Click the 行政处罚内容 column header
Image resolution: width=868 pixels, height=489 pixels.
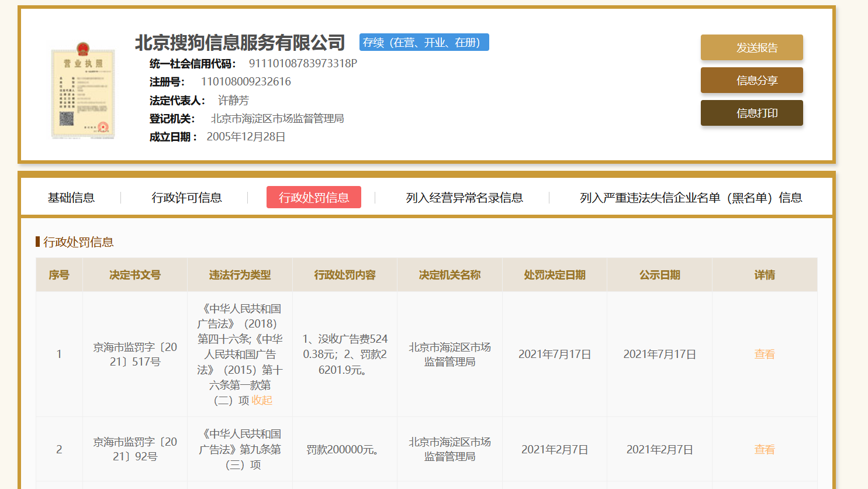[345, 275]
